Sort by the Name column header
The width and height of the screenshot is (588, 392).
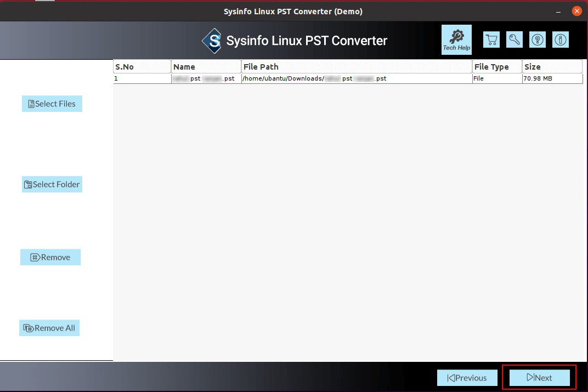pyautogui.click(x=206, y=67)
